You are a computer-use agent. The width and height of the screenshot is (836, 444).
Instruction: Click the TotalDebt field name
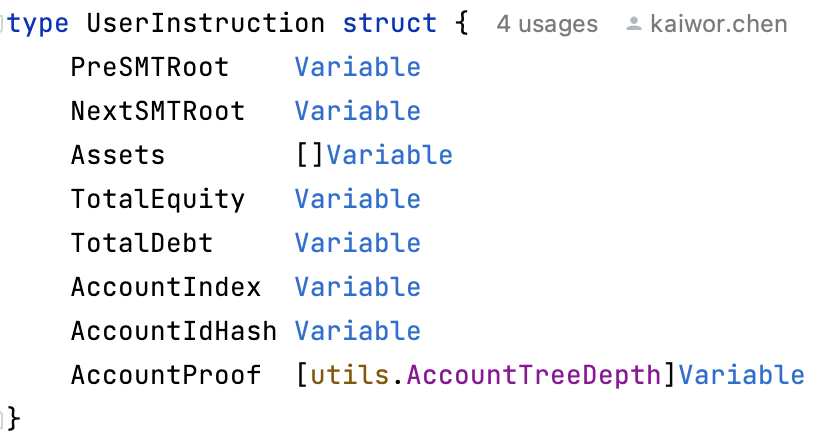point(142,243)
